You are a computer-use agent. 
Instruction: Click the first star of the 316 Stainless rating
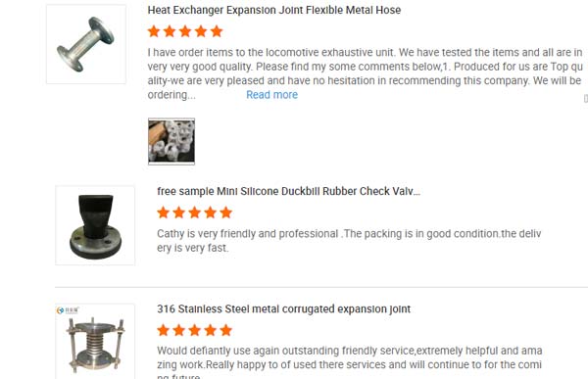tap(163, 330)
